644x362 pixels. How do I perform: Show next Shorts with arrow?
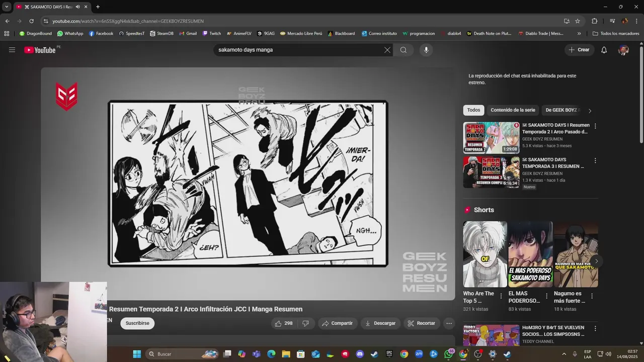point(596,261)
